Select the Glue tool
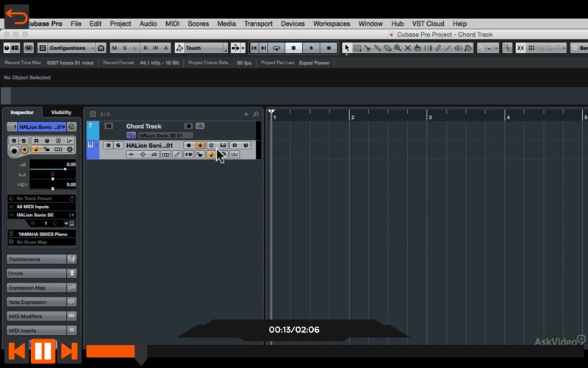Image resolution: width=588 pixels, height=368 pixels. click(x=377, y=48)
